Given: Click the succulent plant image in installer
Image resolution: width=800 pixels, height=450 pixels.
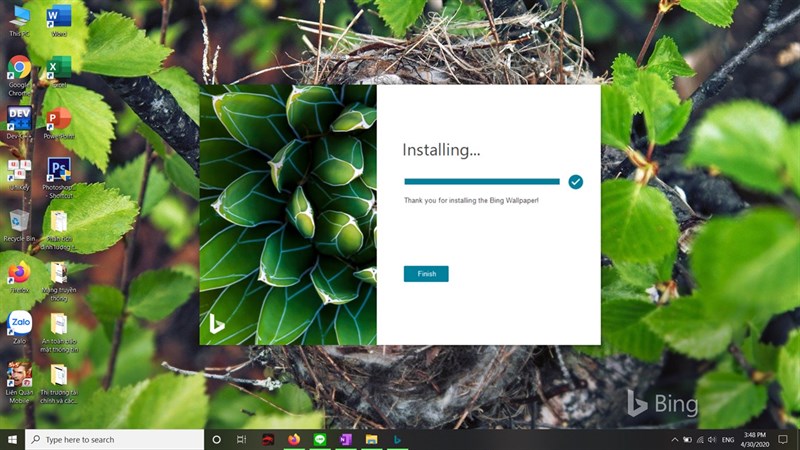Looking at the screenshot, I should coord(288,215).
